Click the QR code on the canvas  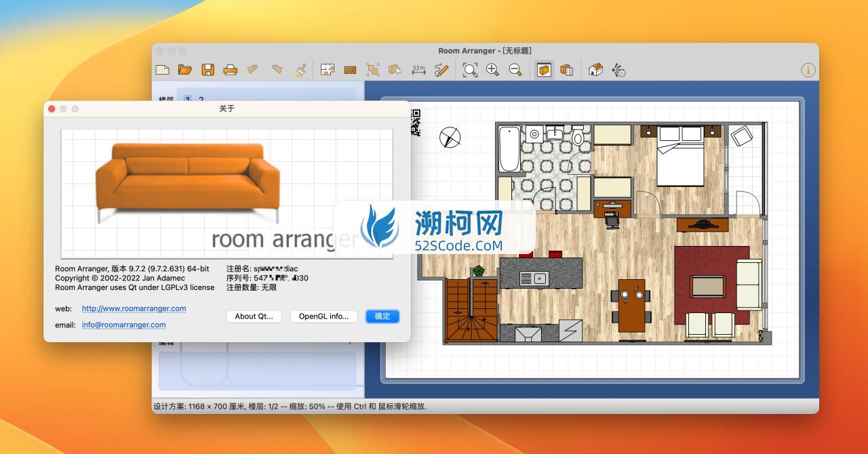[416, 123]
